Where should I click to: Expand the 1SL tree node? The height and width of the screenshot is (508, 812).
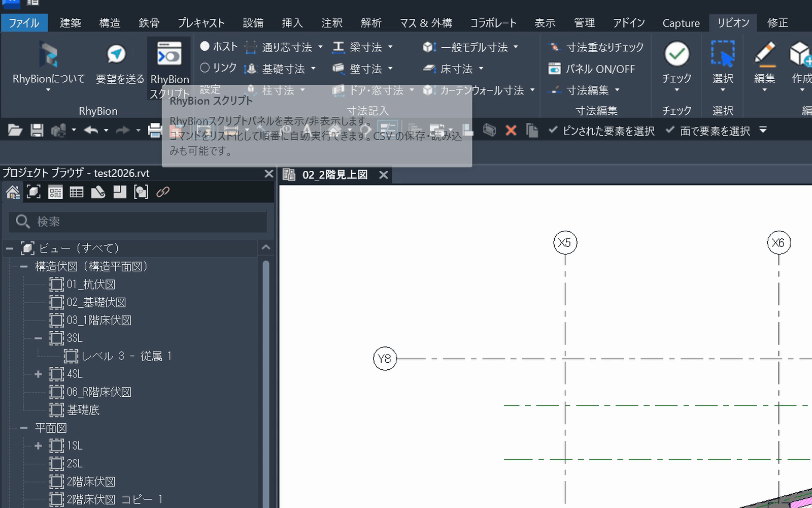[38, 446]
